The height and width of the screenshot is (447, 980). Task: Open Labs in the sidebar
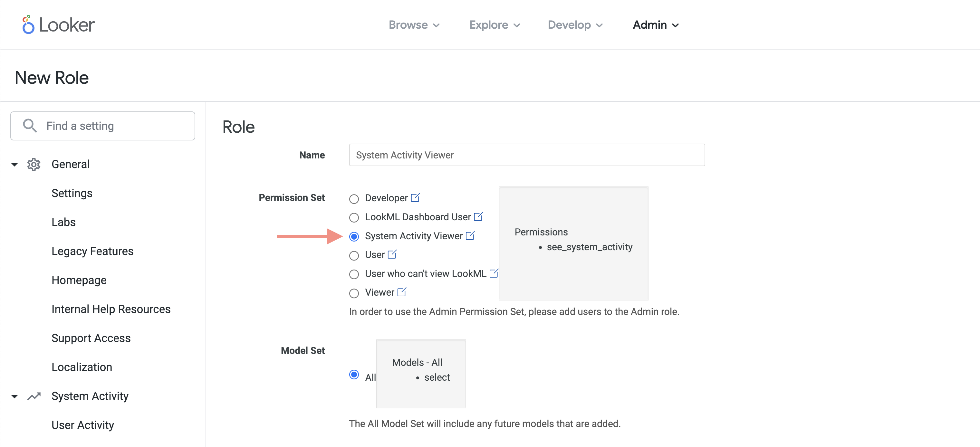[63, 222]
